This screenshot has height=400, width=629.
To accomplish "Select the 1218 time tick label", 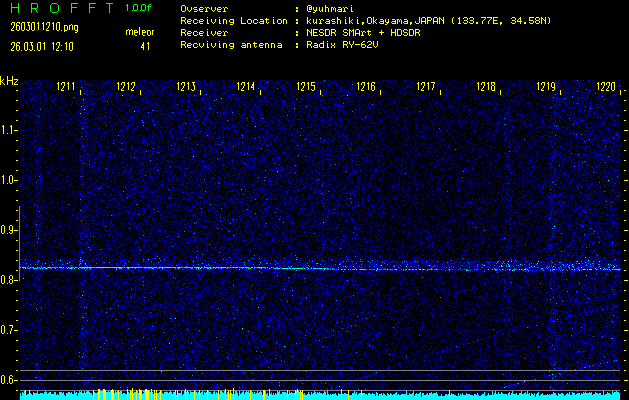I will pyautogui.click(x=487, y=88).
